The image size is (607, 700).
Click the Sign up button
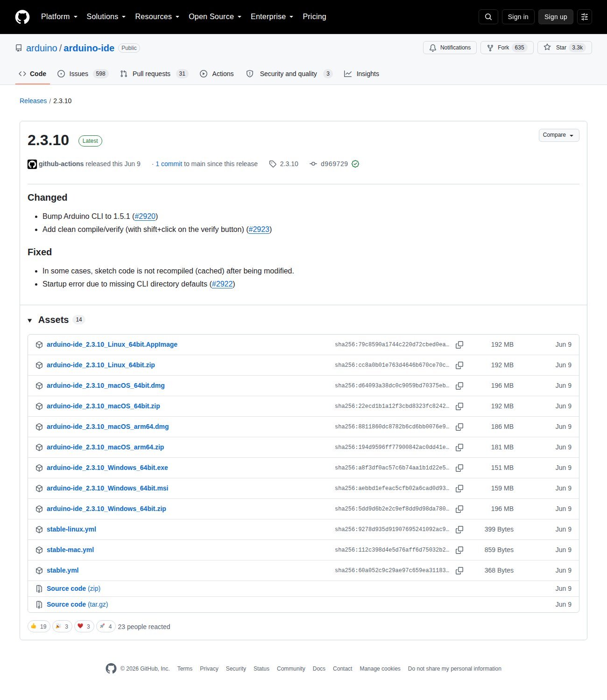[556, 17]
